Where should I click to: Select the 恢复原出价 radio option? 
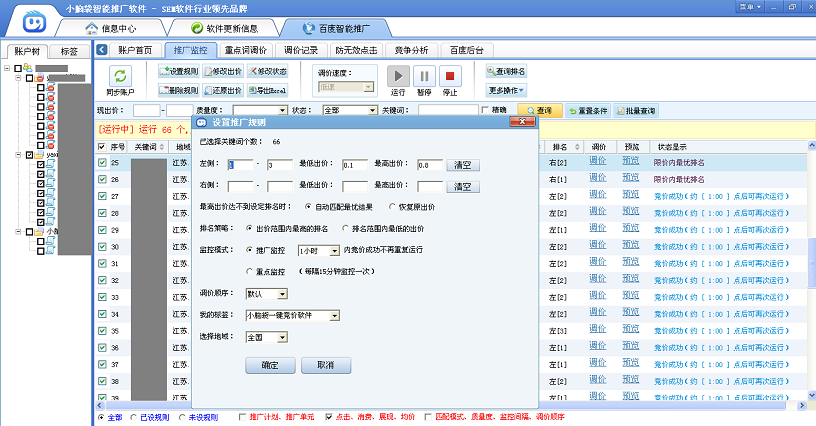[393, 207]
